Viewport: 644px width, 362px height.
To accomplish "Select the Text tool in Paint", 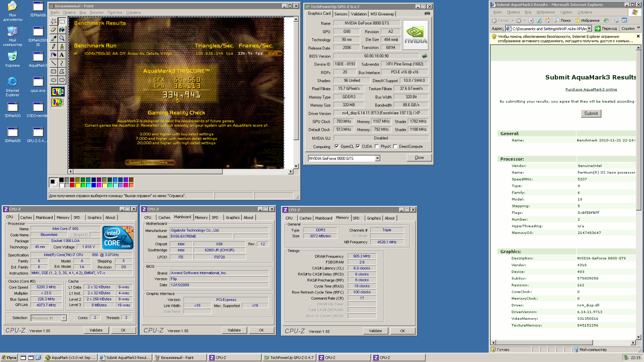I will point(62,55).
